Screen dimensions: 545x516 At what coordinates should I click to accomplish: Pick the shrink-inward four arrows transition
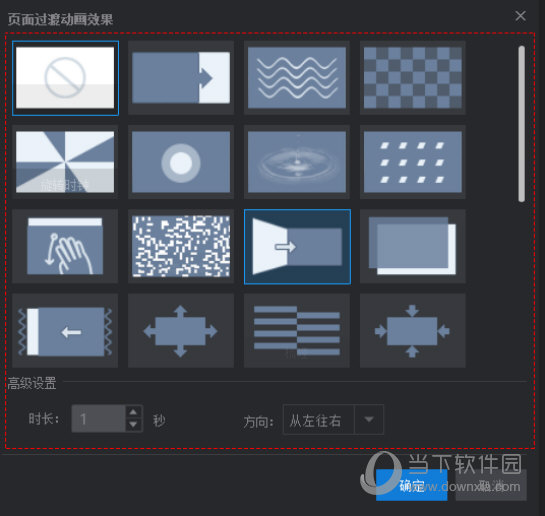(x=413, y=331)
